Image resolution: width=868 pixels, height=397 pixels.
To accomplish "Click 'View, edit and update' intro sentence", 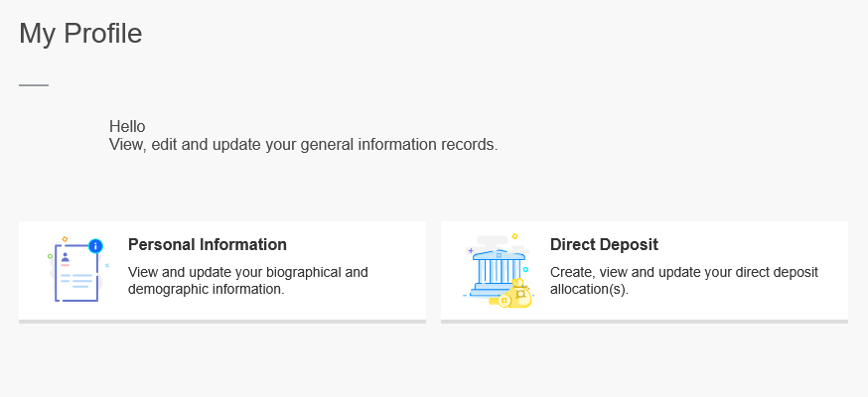I will (x=303, y=145).
